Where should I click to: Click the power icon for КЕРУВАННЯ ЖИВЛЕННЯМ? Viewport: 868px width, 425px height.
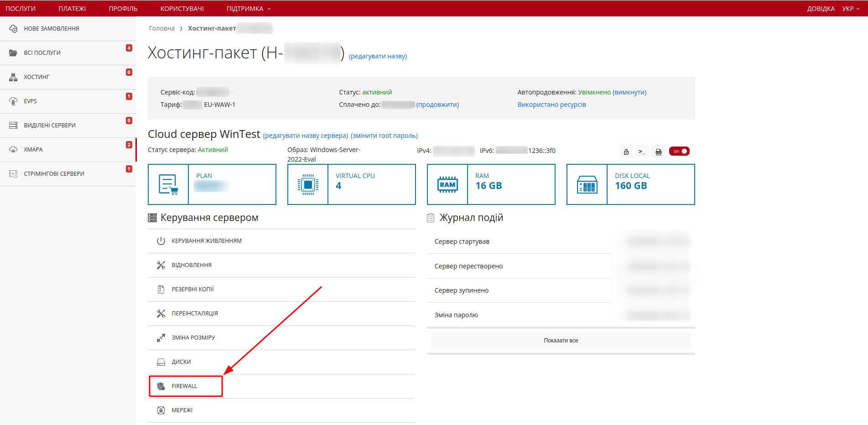[161, 241]
